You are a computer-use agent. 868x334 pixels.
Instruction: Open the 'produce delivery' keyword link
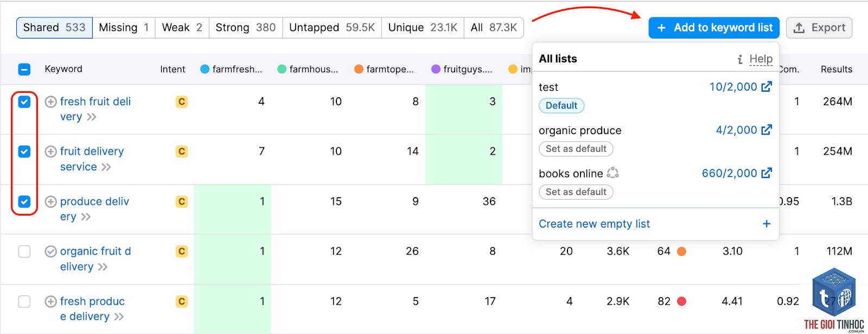coord(95,209)
